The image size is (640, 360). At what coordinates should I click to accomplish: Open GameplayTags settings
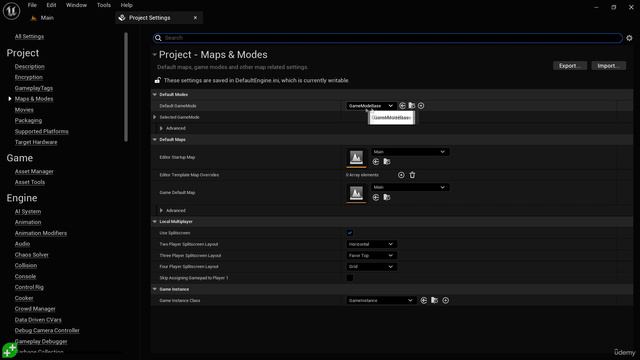pos(33,88)
